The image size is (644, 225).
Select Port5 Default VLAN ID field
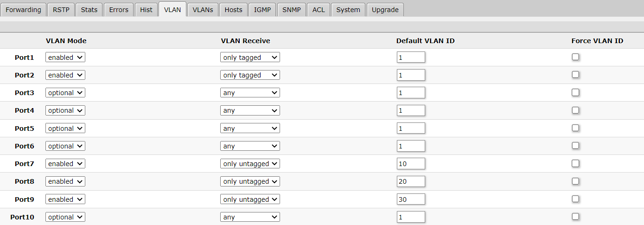click(x=411, y=129)
